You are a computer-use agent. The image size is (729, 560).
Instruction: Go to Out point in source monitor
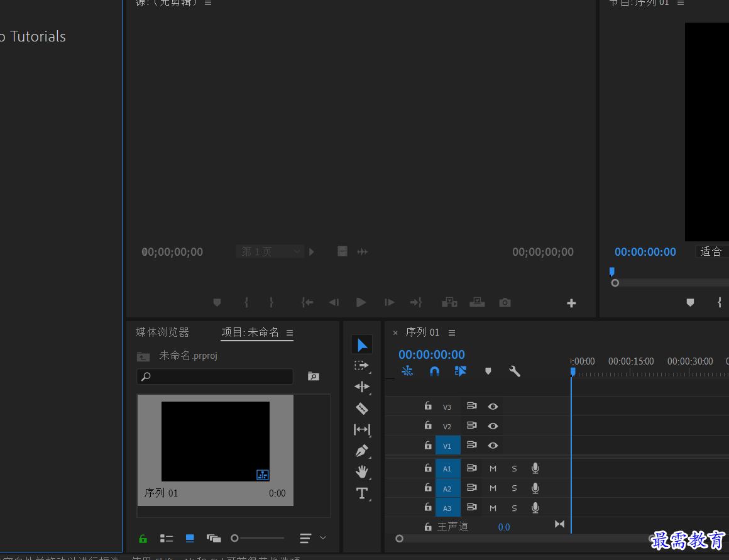[416, 302]
